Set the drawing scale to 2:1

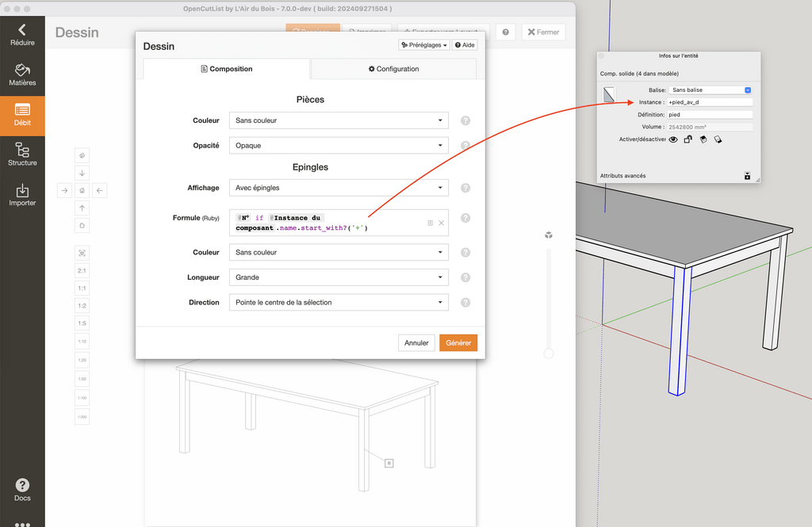(x=82, y=271)
